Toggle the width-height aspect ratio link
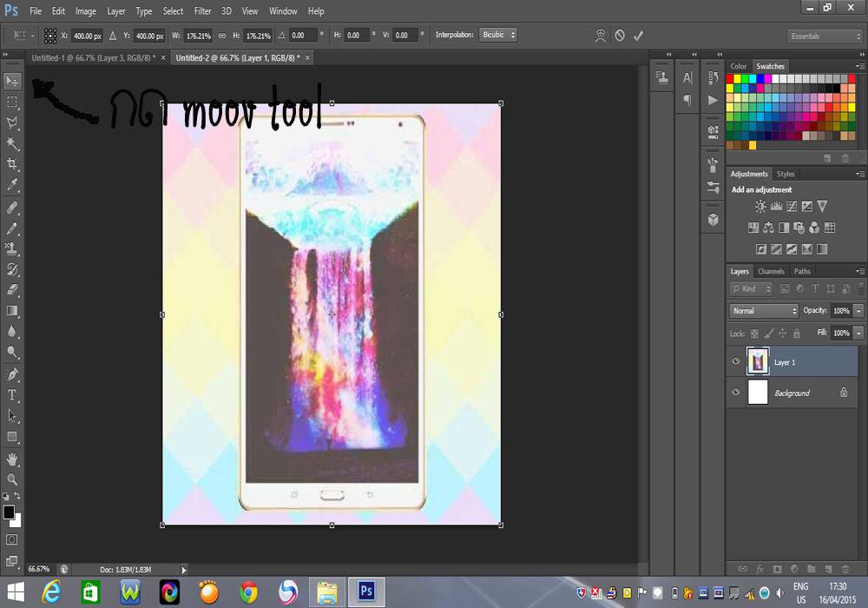 (222, 36)
